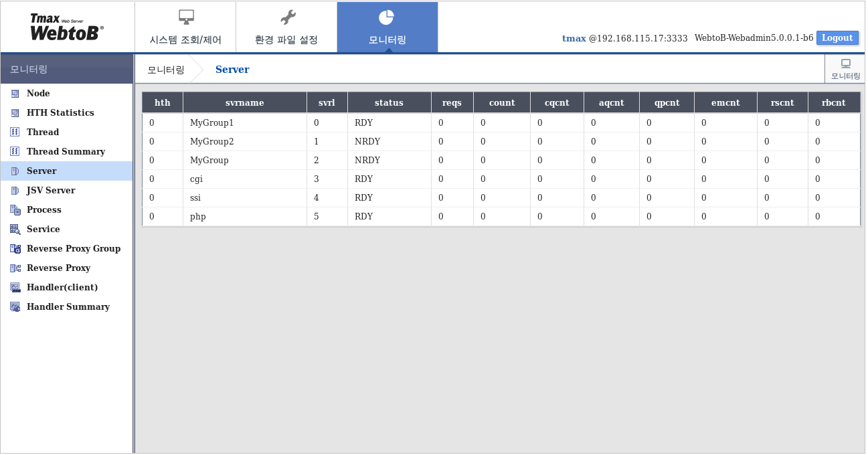The height and width of the screenshot is (455, 868).
Task: Click the tmax user link in the header
Action: point(574,38)
